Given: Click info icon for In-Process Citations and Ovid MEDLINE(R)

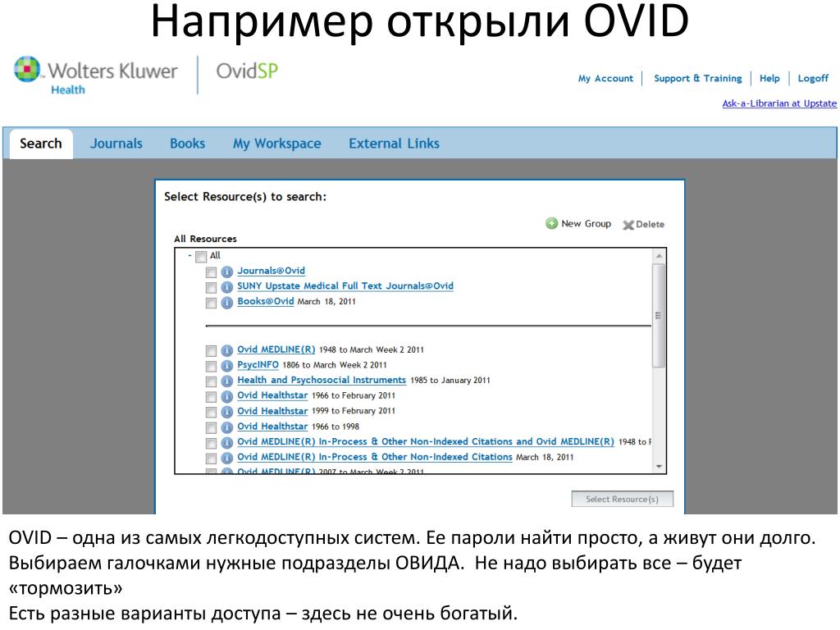Looking at the screenshot, I should pyautogui.click(x=226, y=442).
